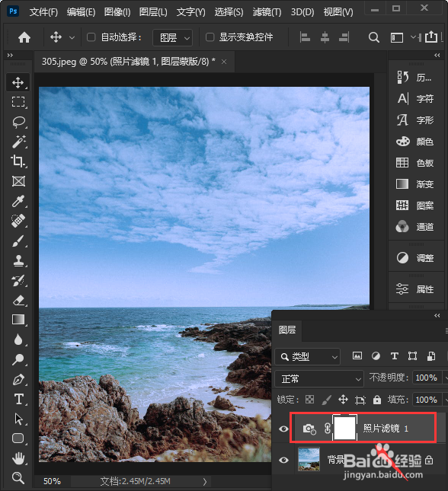Open the 色板 swatches panel button
Image resolution: width=448 pixels, height=491 pixels.
tap(415, 163)
